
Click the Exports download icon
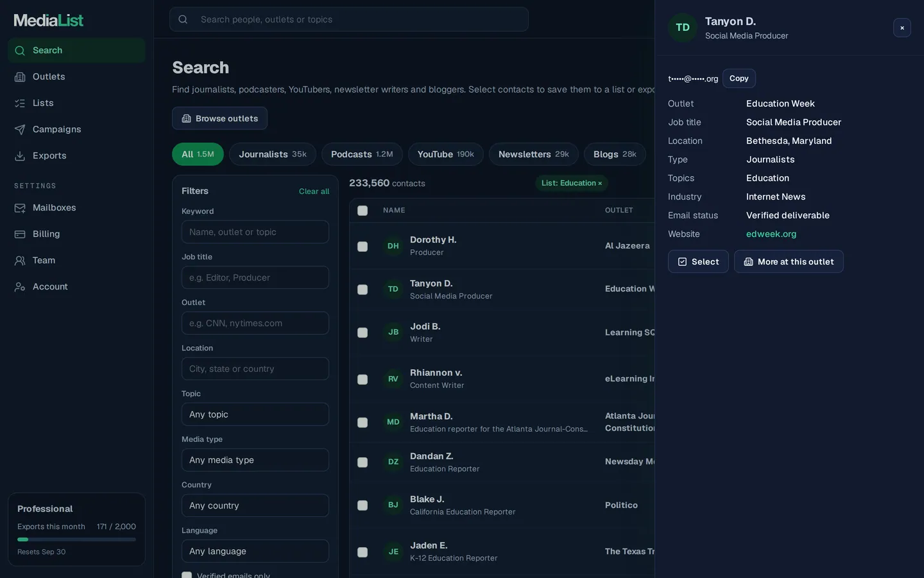coord(20,156)
